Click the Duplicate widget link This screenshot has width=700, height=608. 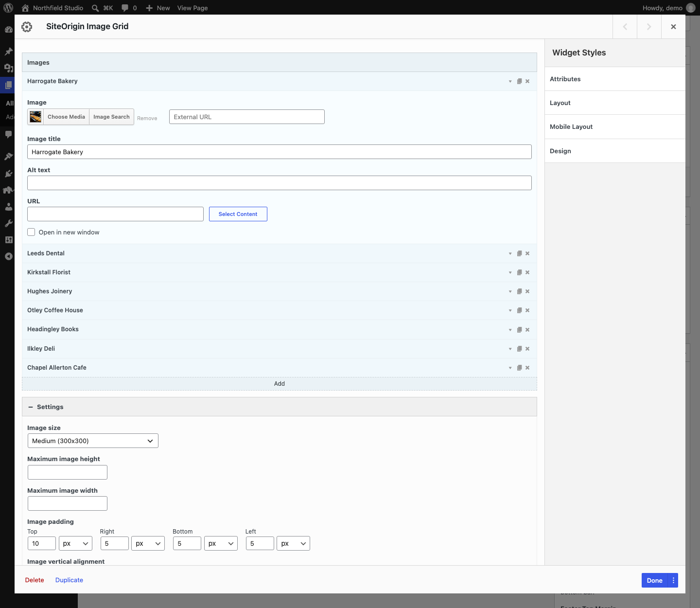pyautogui.click(x=69, y=580)
